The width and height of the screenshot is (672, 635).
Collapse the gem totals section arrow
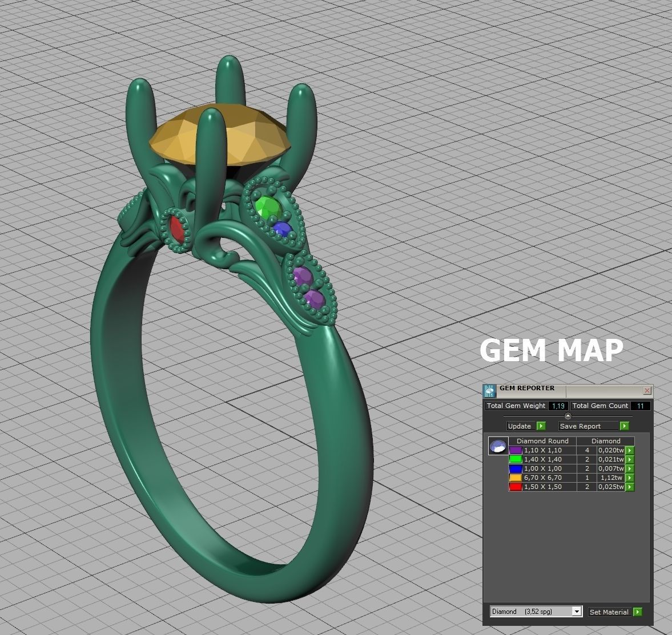click(x=568, y=416)
